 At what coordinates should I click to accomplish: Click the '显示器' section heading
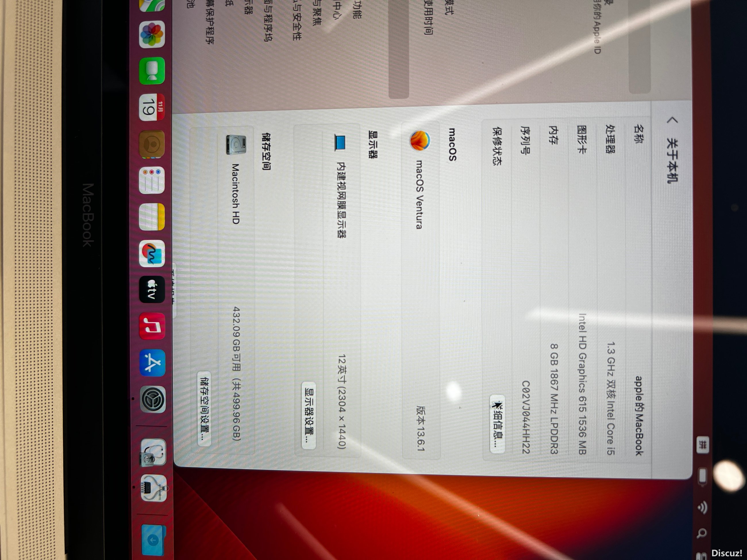coord(372,144)
